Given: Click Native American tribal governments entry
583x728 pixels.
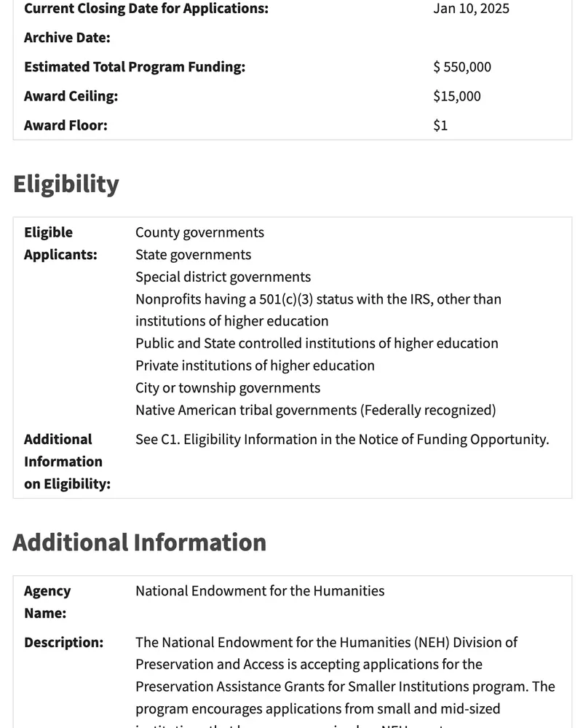Looking at the screenshot, I should (315, 410).
